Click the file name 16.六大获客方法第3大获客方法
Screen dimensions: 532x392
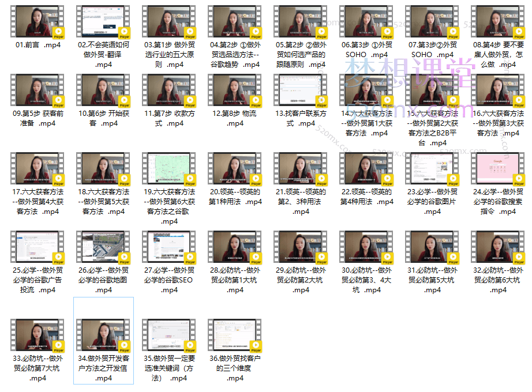(498, 123)
